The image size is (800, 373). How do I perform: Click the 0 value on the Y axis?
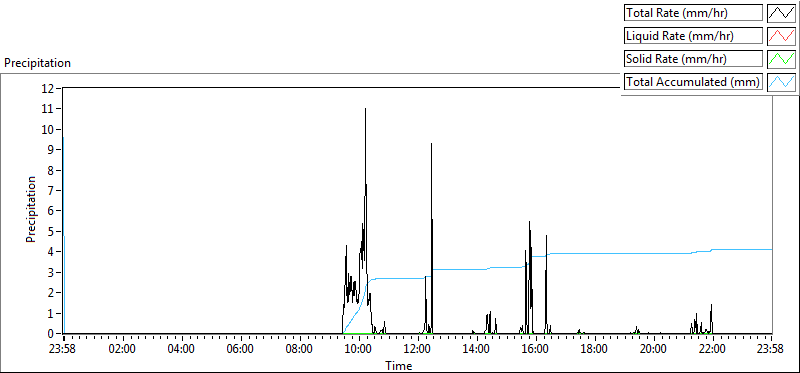(52, 334)
